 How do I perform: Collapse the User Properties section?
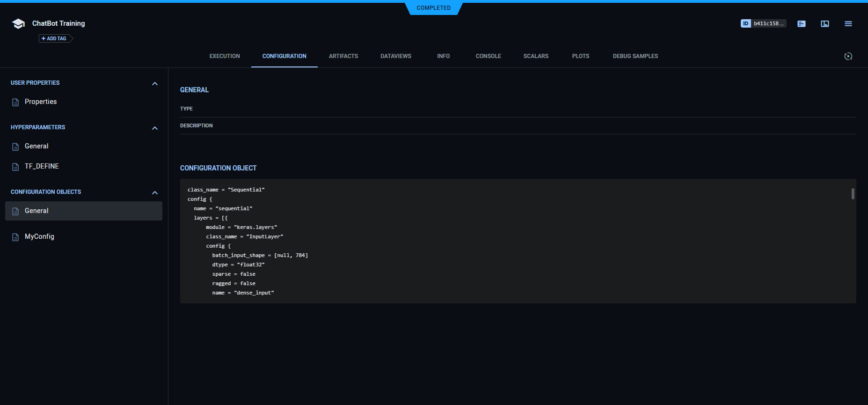click(x=155, y=83)
